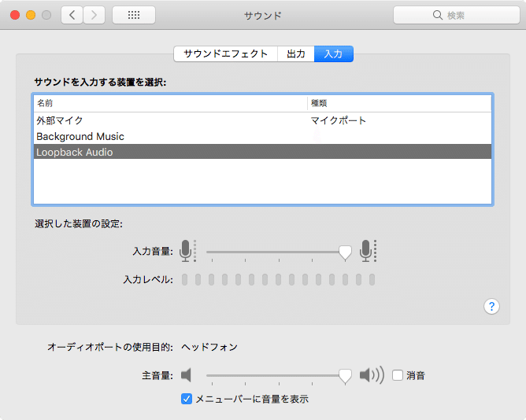Go back with the left chevron button

72,15
